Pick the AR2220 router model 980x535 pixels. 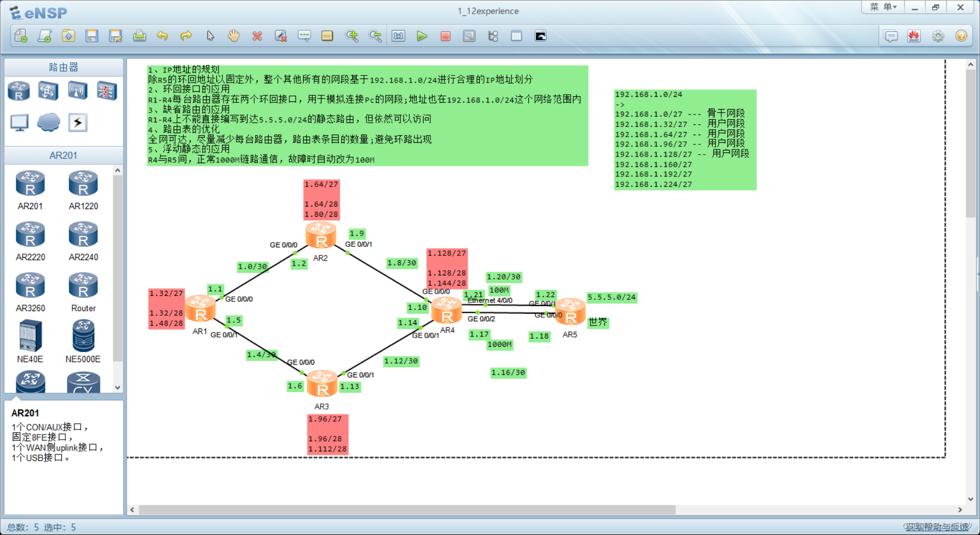(x=30, y=241)
